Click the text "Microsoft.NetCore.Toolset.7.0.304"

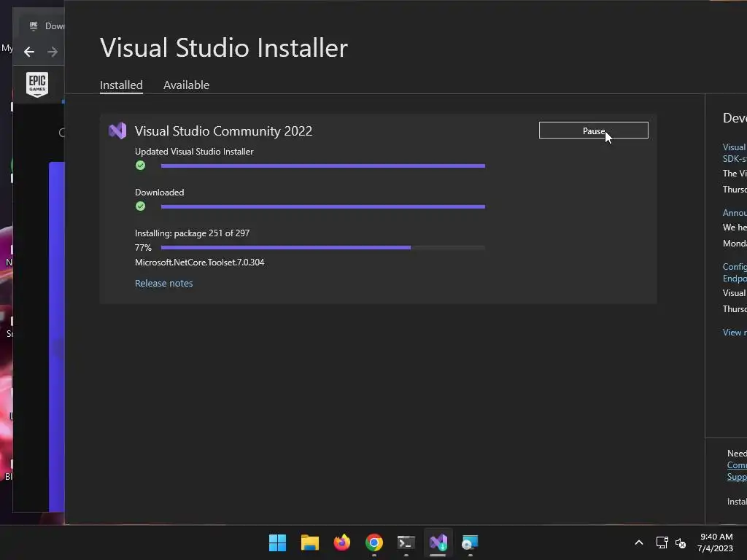point(200,262)
